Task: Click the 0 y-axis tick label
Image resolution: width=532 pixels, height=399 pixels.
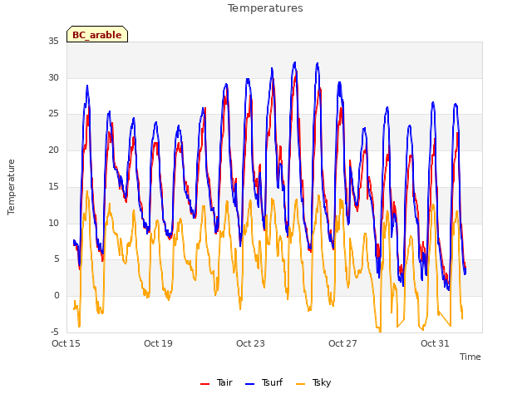Action: (x=57, y=296)
